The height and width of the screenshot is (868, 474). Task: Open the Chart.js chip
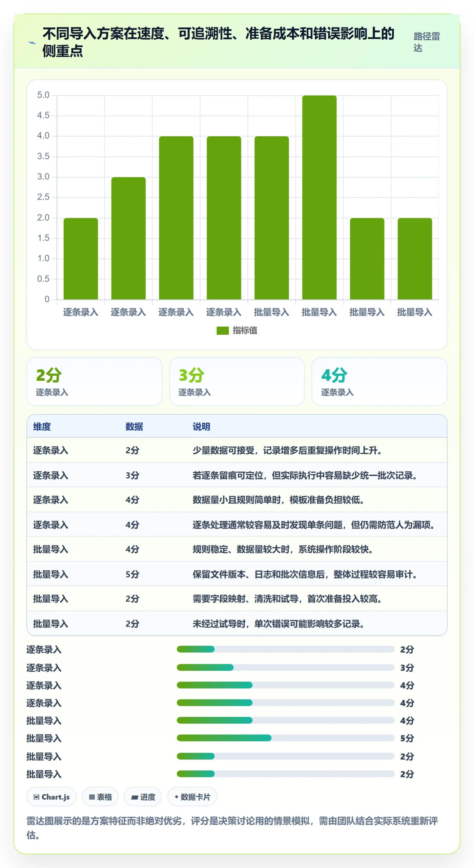tap(51, 797)
